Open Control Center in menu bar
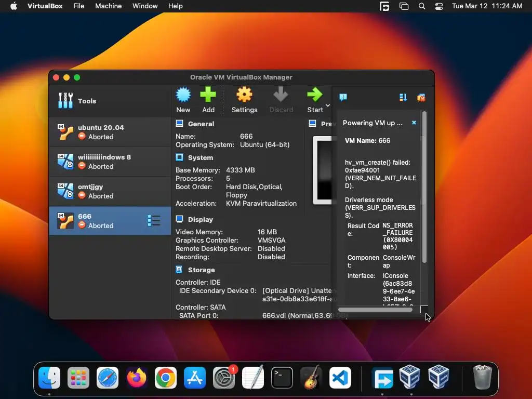The width and height of the screenshot is (532, 399). point(438,6)
